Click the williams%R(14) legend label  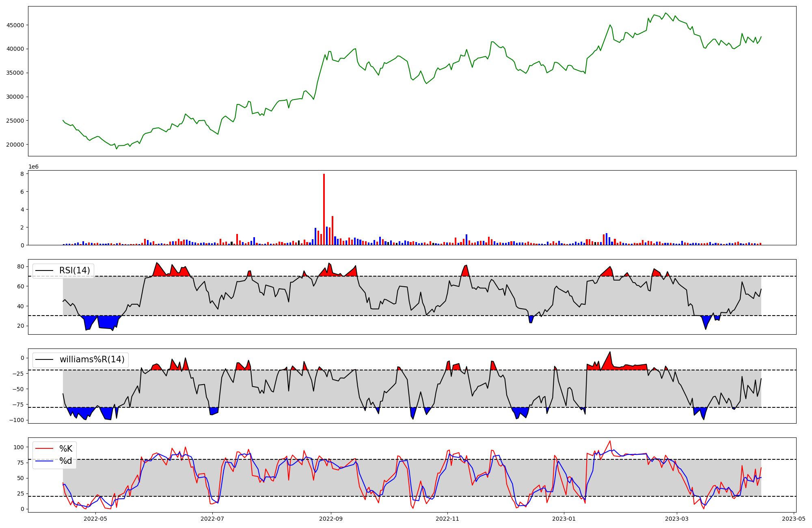coord(92,359)
